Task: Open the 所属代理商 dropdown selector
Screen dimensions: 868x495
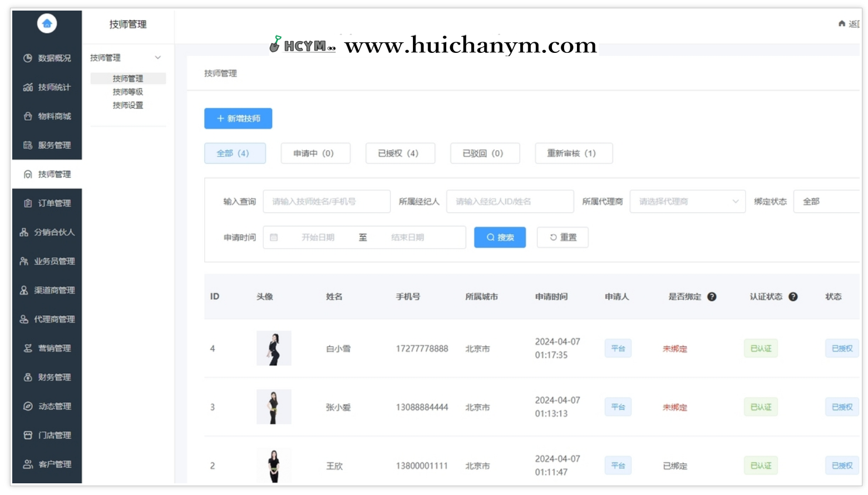Action: [687, 201]
